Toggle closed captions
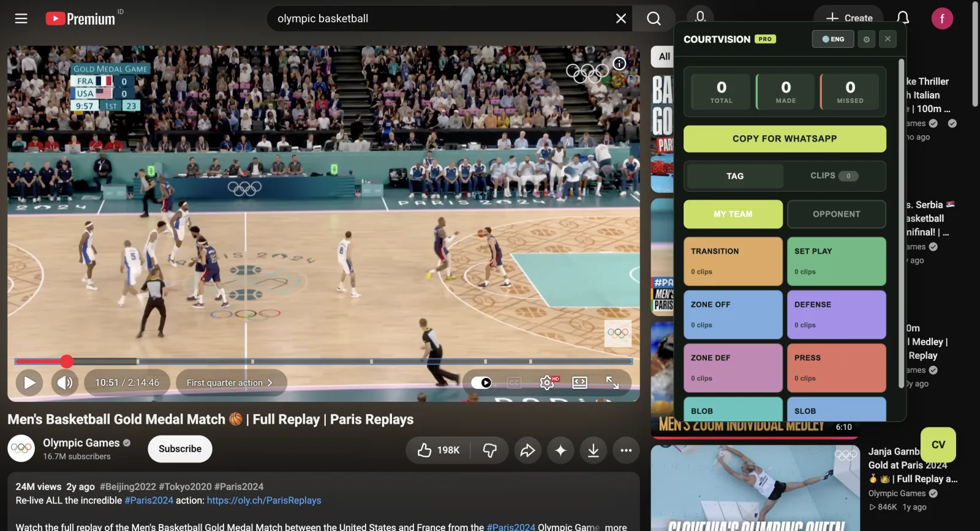This screenshot has width=980, height=531. click(x=514, y=383)
